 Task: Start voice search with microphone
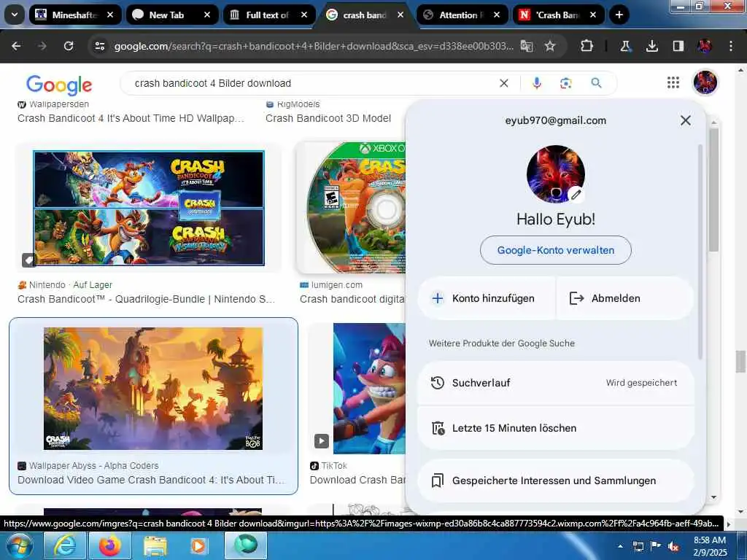(x=536, y=83)
